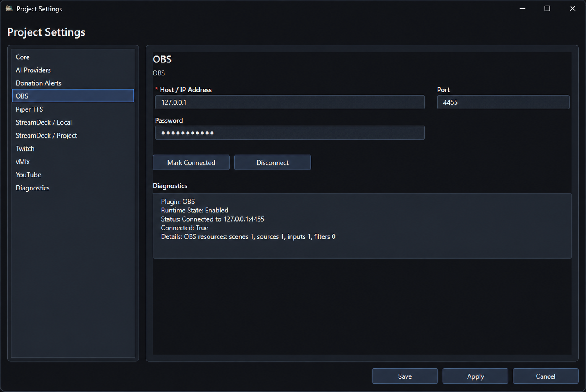Select the OBS sidebar entry
Screen dimensions: 586x392
point(73,96)
